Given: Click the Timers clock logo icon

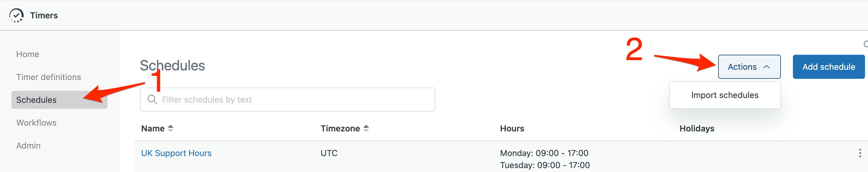Looking at the screenshot, I should click(x=16, y=15).
